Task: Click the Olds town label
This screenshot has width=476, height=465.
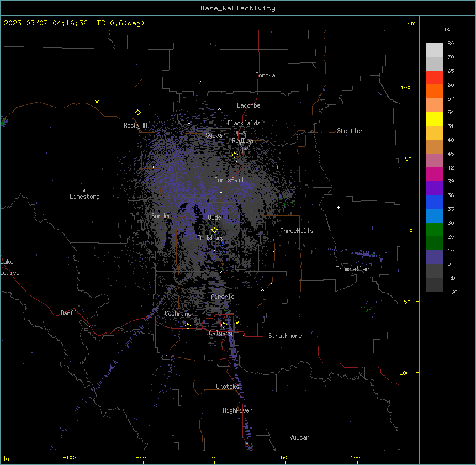Action: (x=214, y=218)
